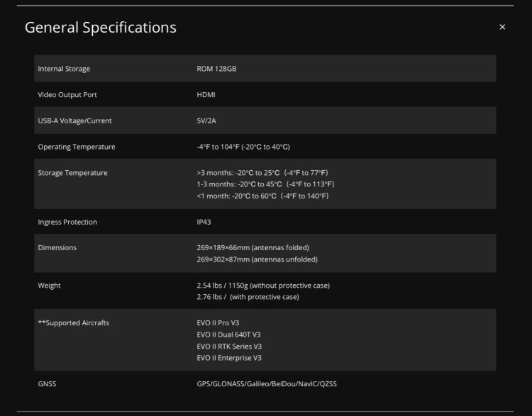Screen dimensions: 532x416
Task: Click the General Specifications heading
Action: point(101,28)
